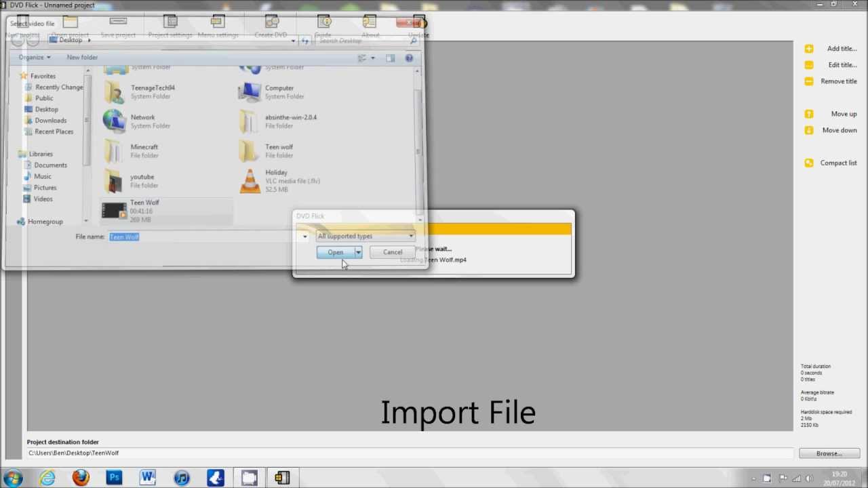Click the Edit title yellow icon
Viewport: 868px width, 488px height.
point(808,65)
